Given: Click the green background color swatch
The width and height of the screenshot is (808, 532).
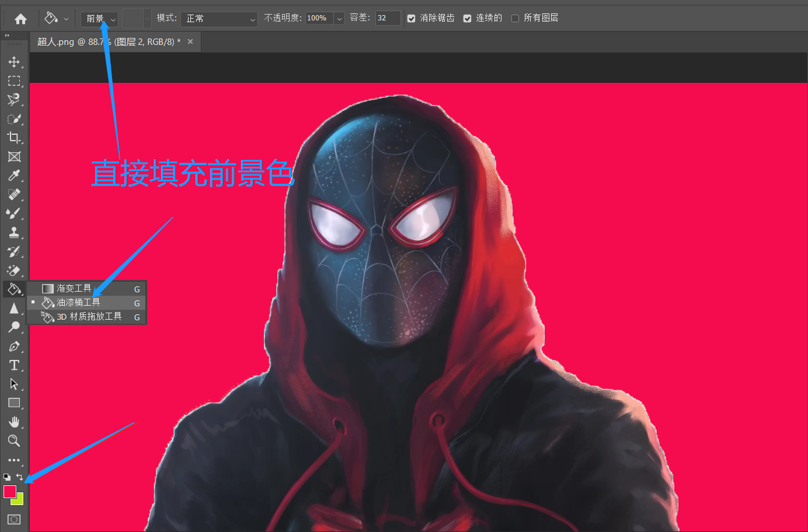Looking at the screenshot, I should pos(20,501).
